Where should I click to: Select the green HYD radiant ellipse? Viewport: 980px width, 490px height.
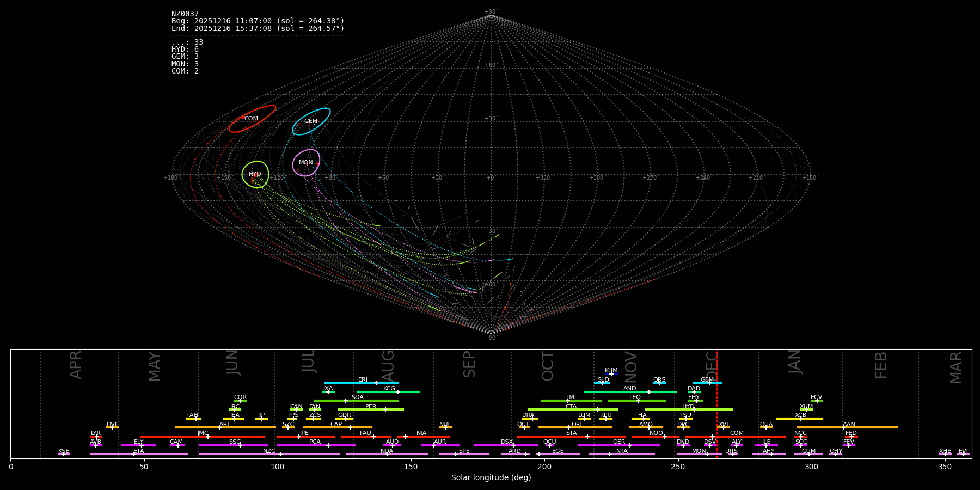pyautogui.click(x=255, y=174)
